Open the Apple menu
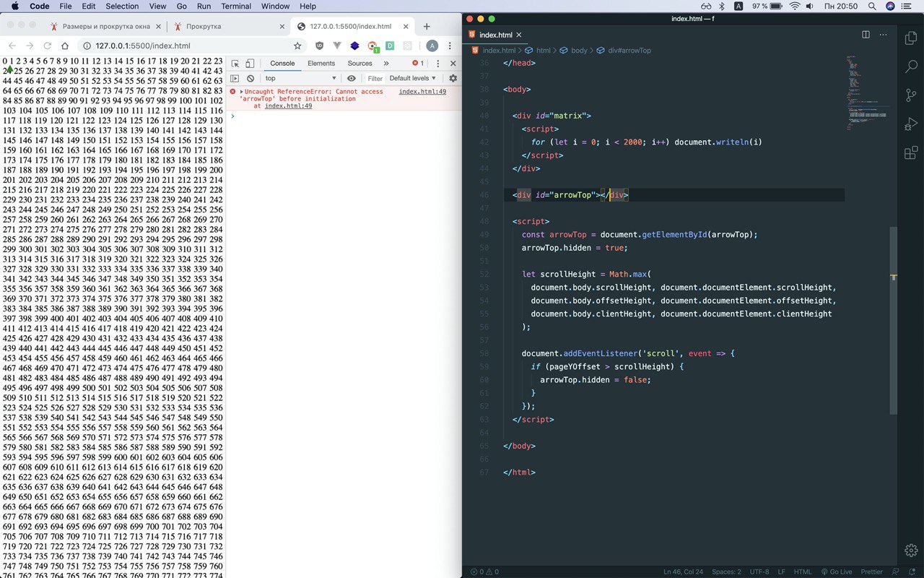Viewport: 924px width, 578px height. (x=14, y=7)
